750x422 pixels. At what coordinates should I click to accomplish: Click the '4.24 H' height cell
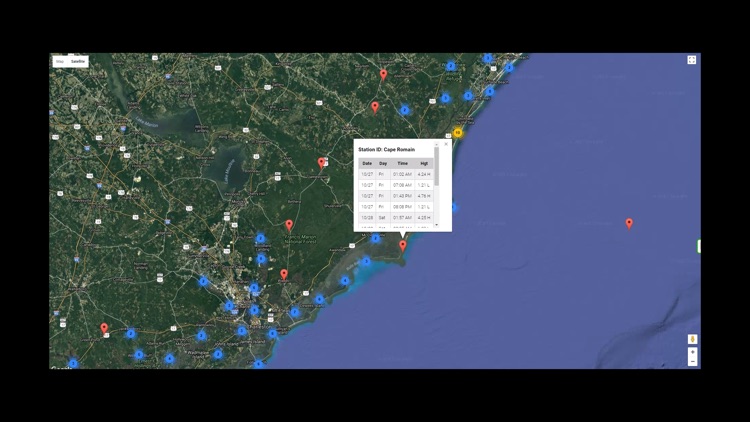[x=424, y=174]
